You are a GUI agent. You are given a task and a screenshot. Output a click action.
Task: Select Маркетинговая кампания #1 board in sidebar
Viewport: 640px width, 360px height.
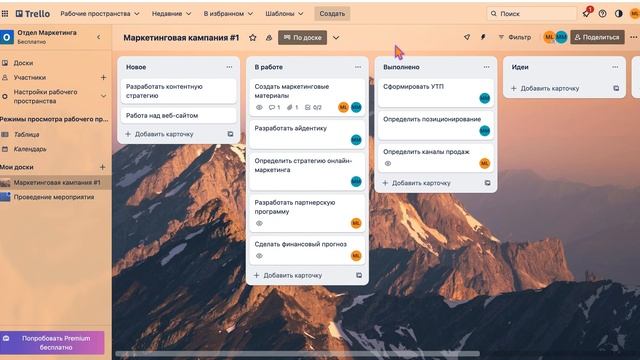pos(56,182)
